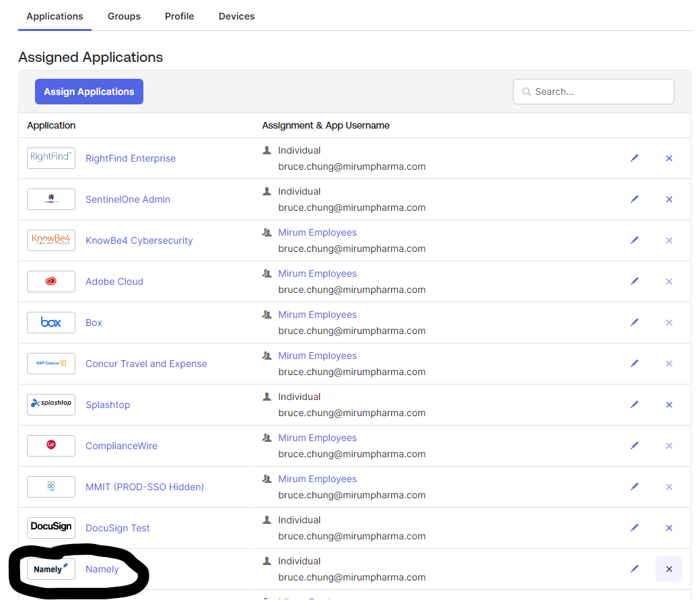Remove the RightFind Enterprise assignment
The image size is (700, 600).
click(x=669, y=158)
